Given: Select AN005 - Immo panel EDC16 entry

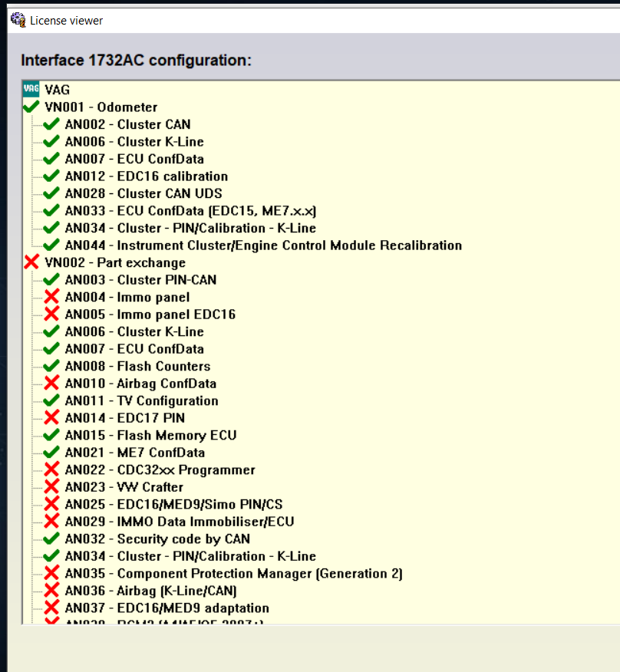Looking at the screenshot, I should [150, 315].
